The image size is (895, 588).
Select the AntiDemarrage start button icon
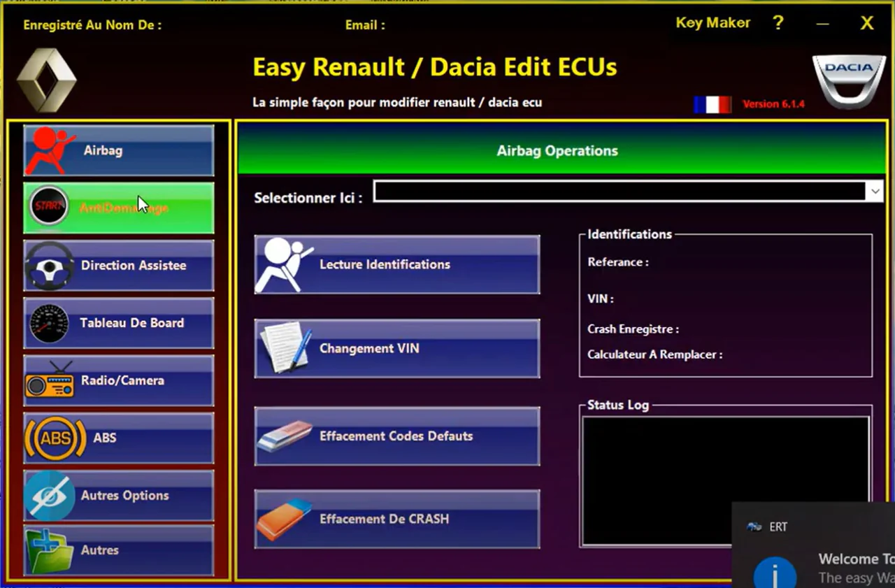[49, 208]
